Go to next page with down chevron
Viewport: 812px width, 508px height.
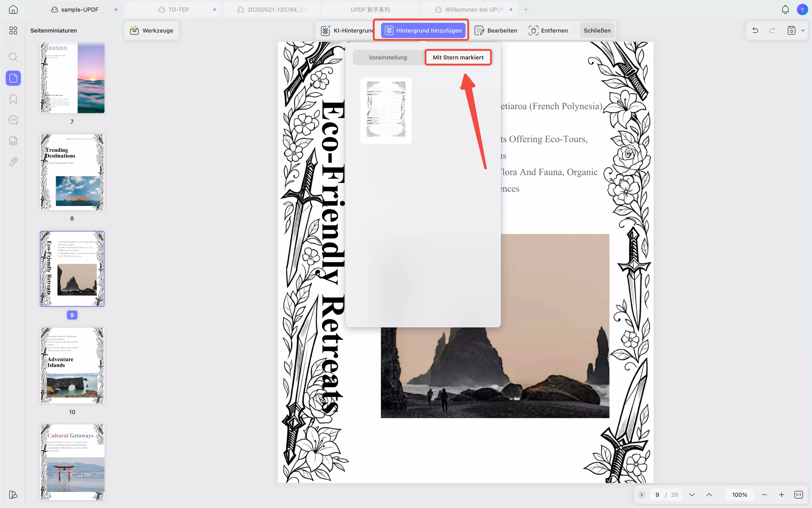pyautogui.click(x=692, y=494)
